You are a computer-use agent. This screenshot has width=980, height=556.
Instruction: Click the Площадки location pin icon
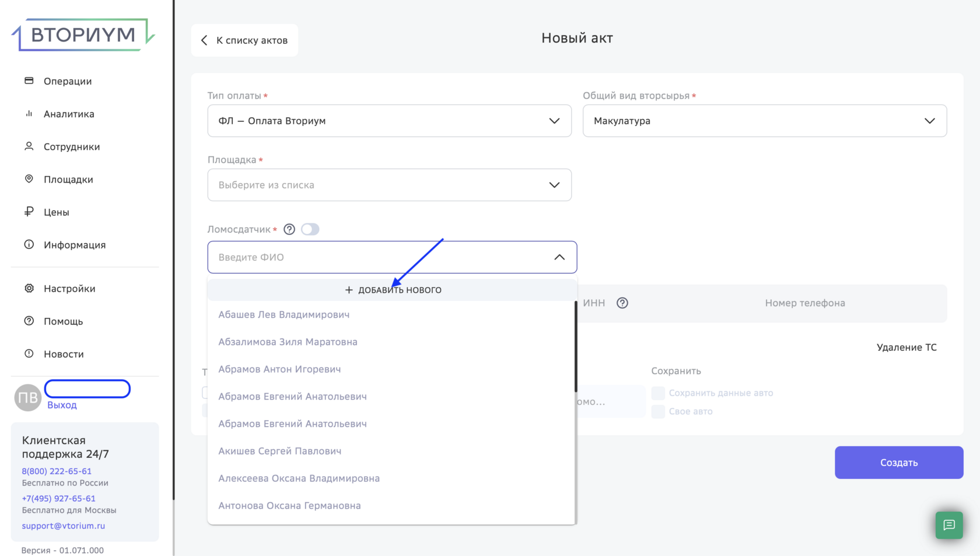pos(29,179)
